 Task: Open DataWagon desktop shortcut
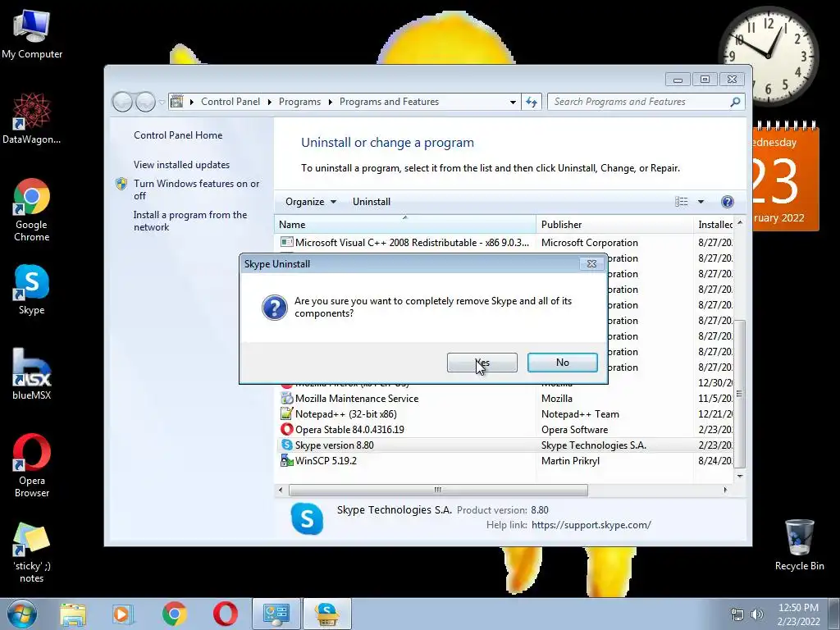coord(32,118)
